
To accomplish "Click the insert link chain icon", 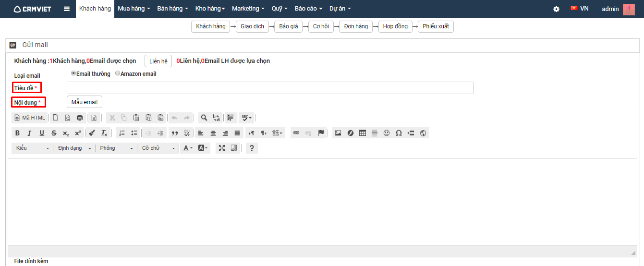I will [x=296, y=133].
